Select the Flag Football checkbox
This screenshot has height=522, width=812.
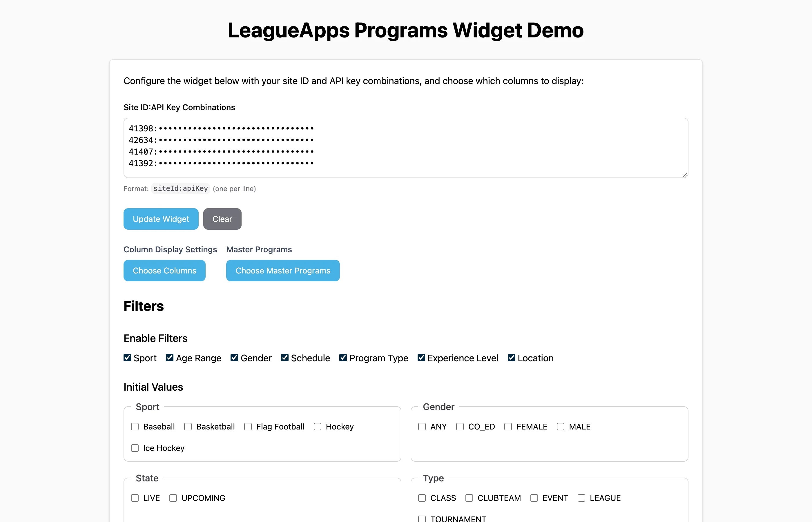pyautogui.click(x=248, y=426)
